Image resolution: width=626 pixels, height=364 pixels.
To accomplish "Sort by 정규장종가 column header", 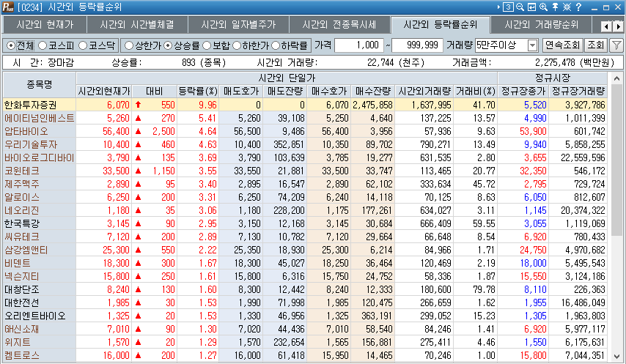I will (x=523, y=92).
